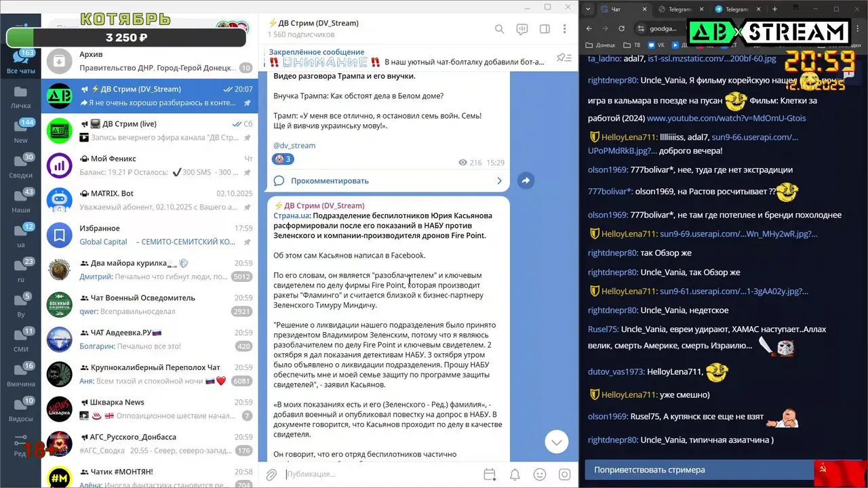The height and width of the screenshot is (488, 868).
Task: Open the АГС_Русского_Донбасса chat
Action: pos(149,444)
